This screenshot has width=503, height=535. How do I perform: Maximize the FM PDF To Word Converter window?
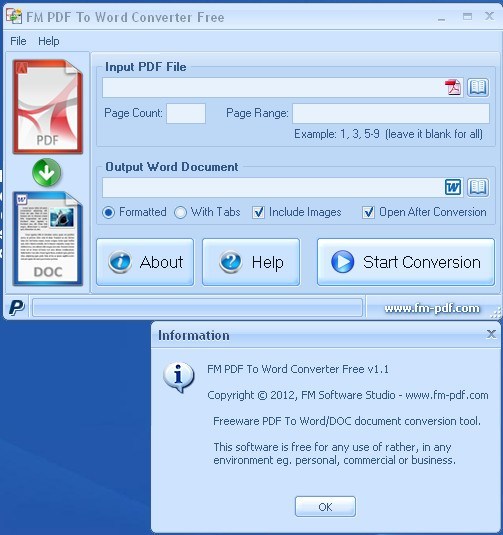[467, 16]
